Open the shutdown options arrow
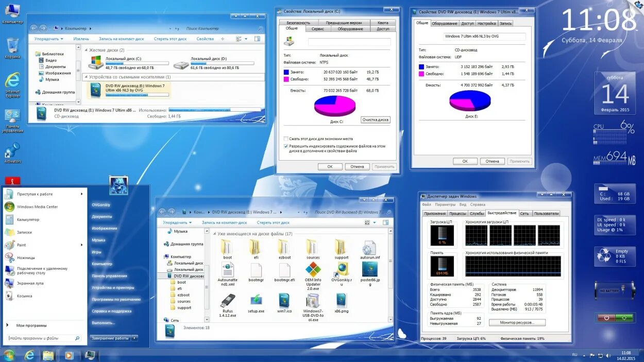The height and width of the screenshot is (362, 644). [x=135, y=338]
